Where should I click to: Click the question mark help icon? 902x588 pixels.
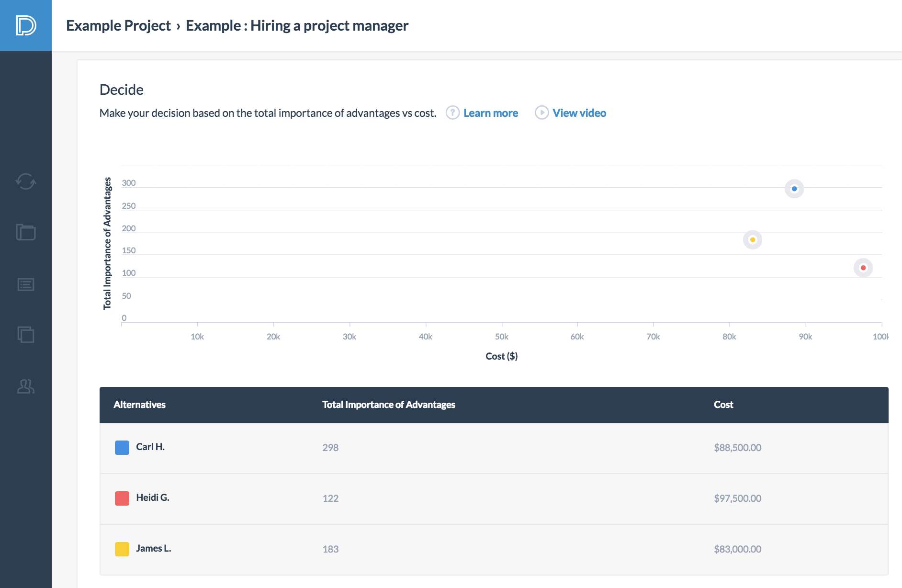452,113
